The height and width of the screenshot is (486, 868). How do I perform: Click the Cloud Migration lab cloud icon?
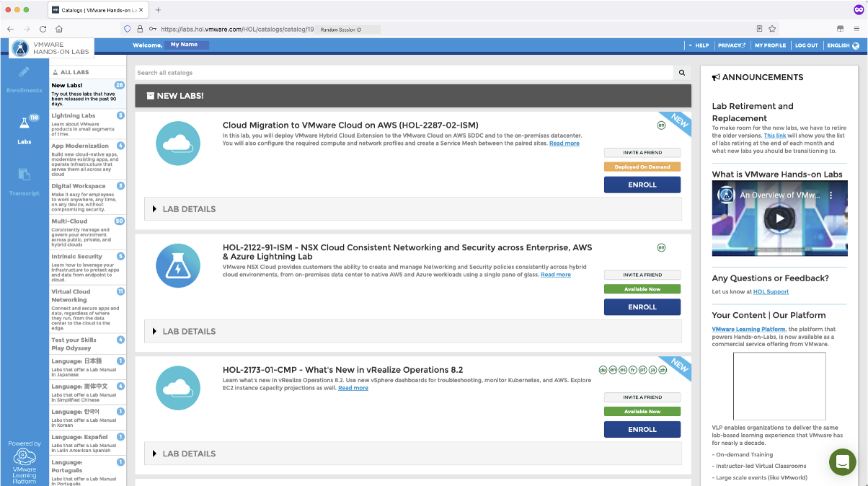pos(178,143)
